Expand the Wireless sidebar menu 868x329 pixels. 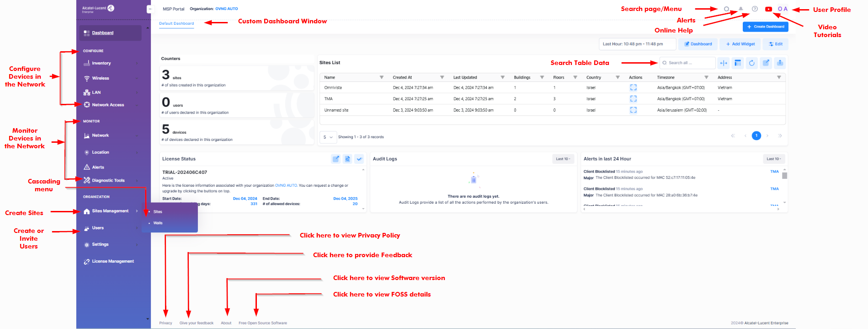110,78
